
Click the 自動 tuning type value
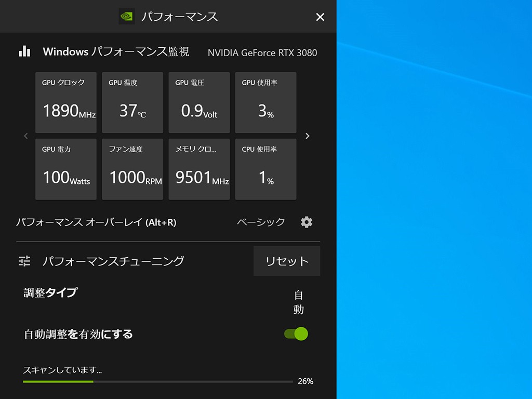pyautogui.click(x=299, y=302)
